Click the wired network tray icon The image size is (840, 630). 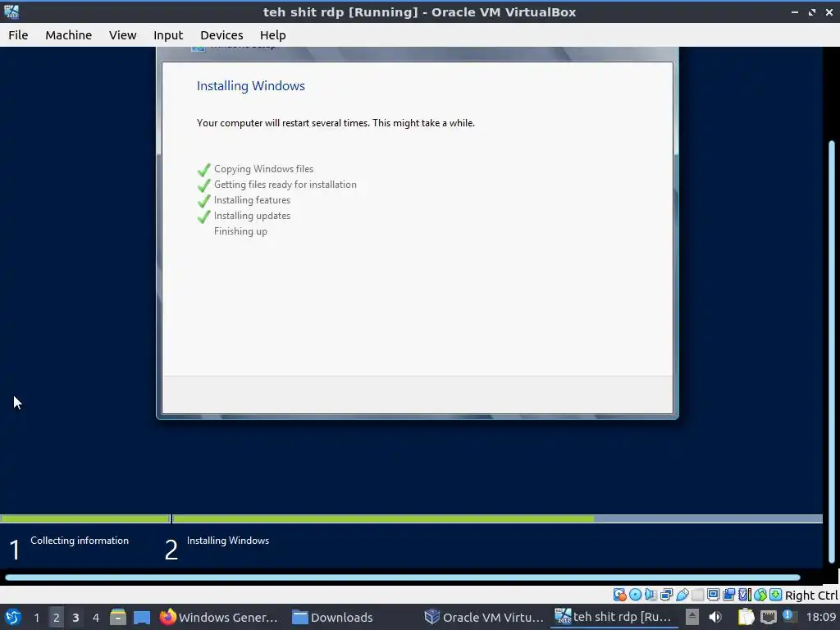coord(769,617)
